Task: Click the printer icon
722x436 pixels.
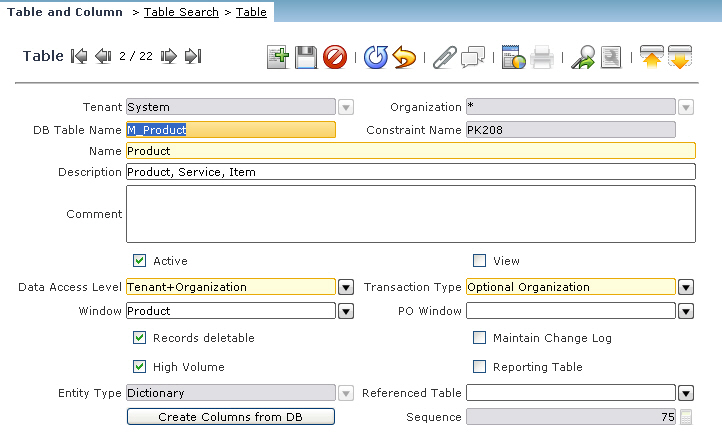Action: coord(542,57)
